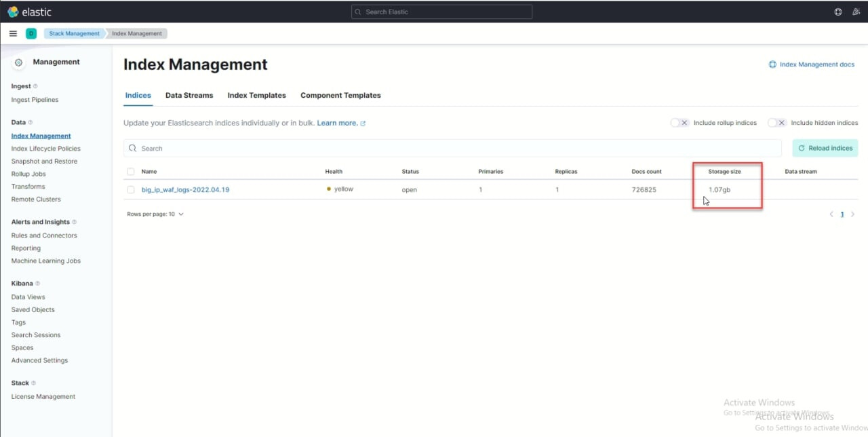Open Index Management in sidebar

coord(41,136)
